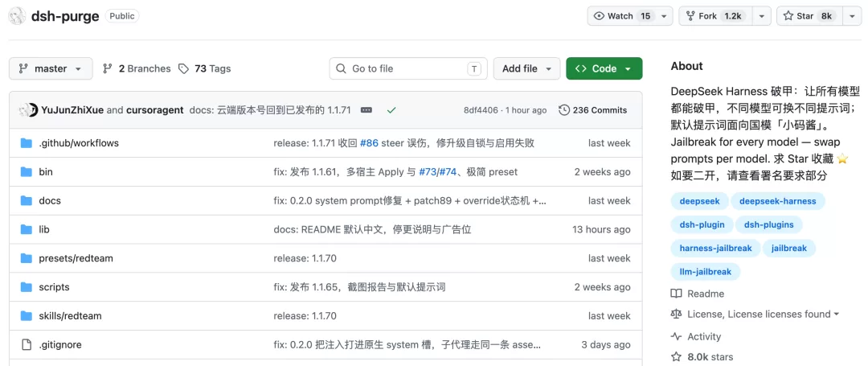Open the 2 Branches link
This screenshot has height=366, width=868.
pos(137,68)
